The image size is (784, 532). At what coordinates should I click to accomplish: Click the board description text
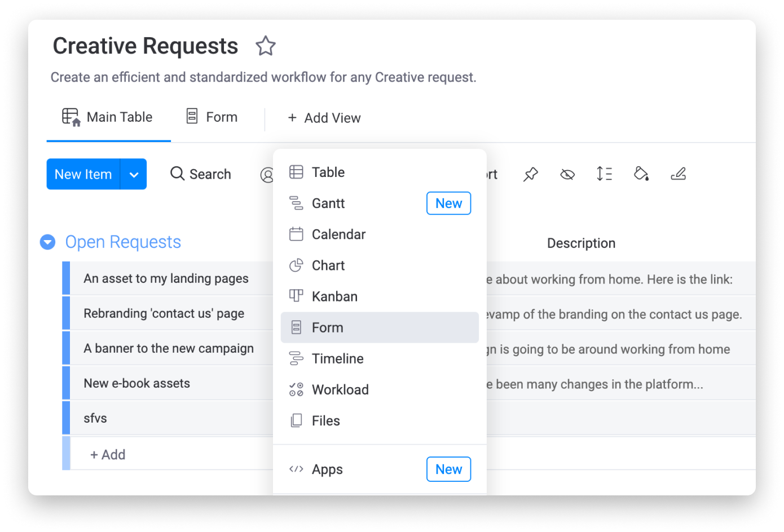click(263, 77)
